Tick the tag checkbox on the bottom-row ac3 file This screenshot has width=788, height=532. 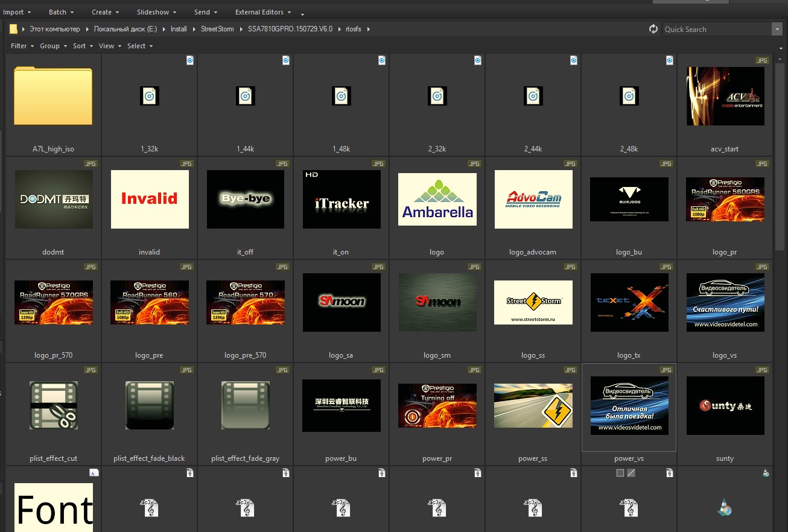pyautogui.click(x=620, y=473)
